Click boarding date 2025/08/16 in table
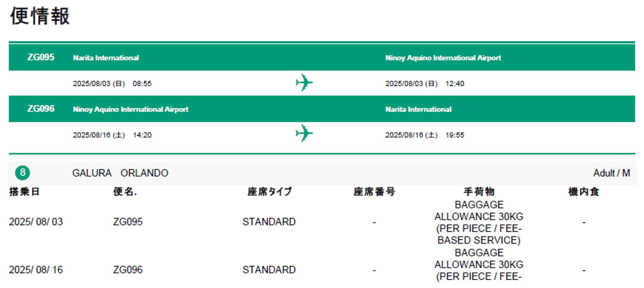The image size is (644, 288). 36,270
